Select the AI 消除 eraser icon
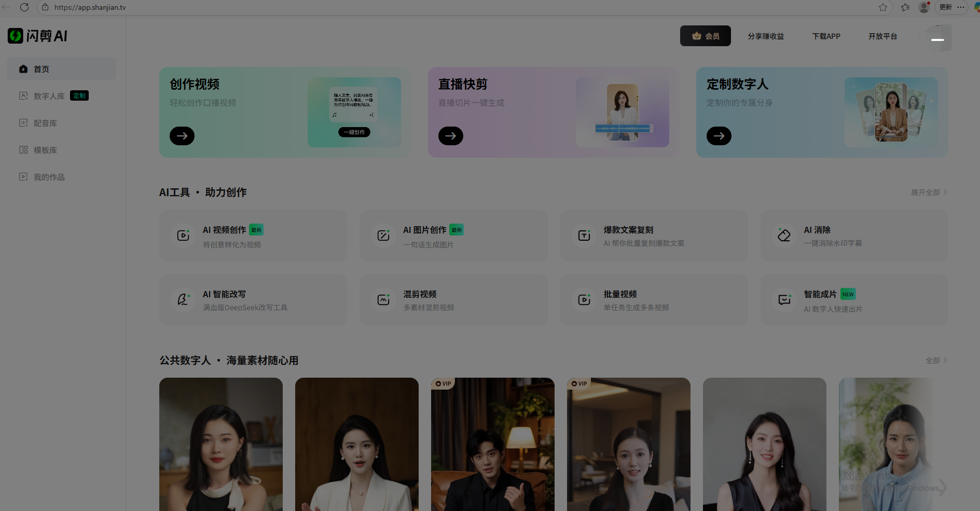Image resolution: width=980 pixels, height=511 pixels. click(x=784, y=236)
